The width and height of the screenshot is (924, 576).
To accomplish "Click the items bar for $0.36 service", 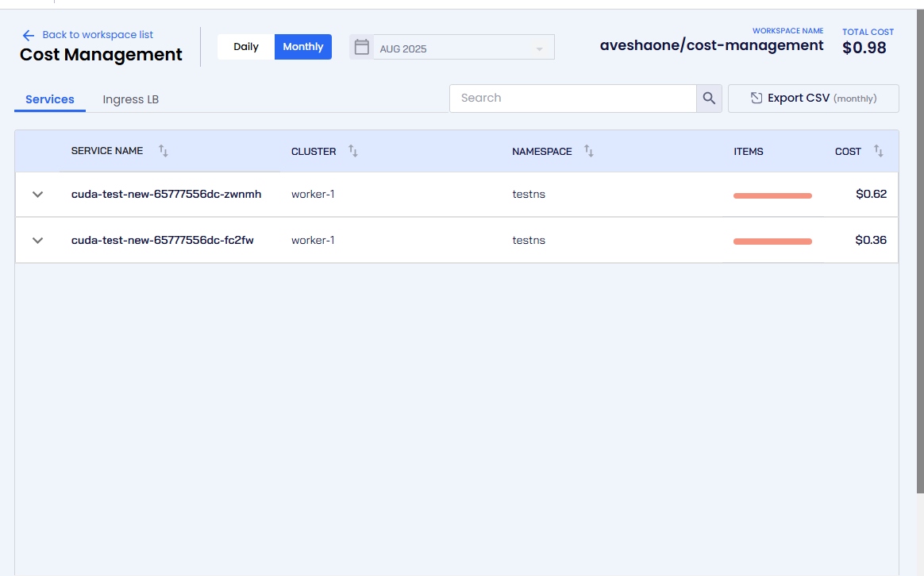I will (772, 242).
